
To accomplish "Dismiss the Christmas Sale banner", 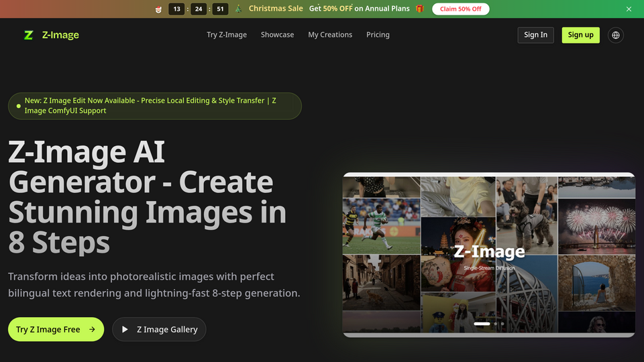I will (629, 9).
